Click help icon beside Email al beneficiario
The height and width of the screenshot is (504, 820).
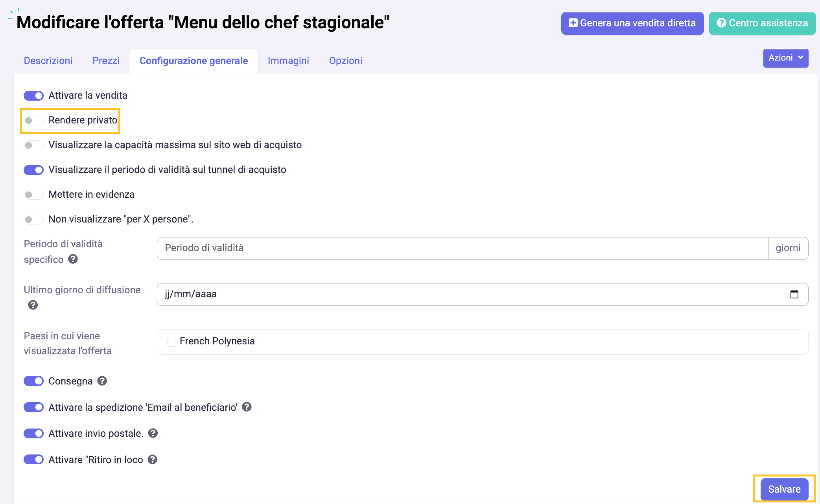[247, 407]
